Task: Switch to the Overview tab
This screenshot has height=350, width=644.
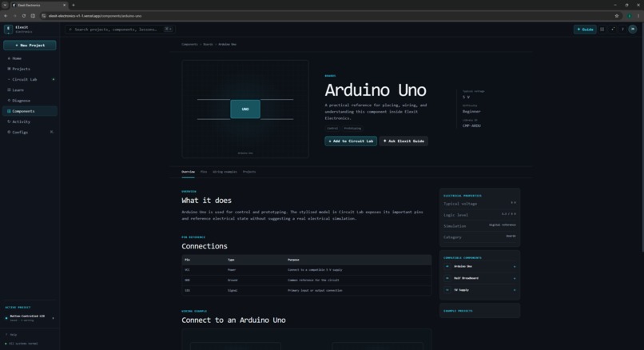Action: coord(188,172)
